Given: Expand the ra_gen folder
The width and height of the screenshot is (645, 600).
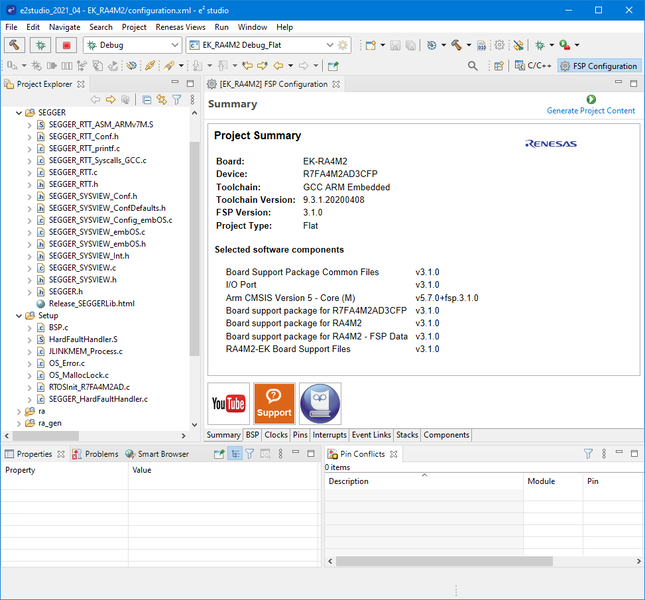Looking at the screenshot, I should pyautogui.click(x=17, y=423).
